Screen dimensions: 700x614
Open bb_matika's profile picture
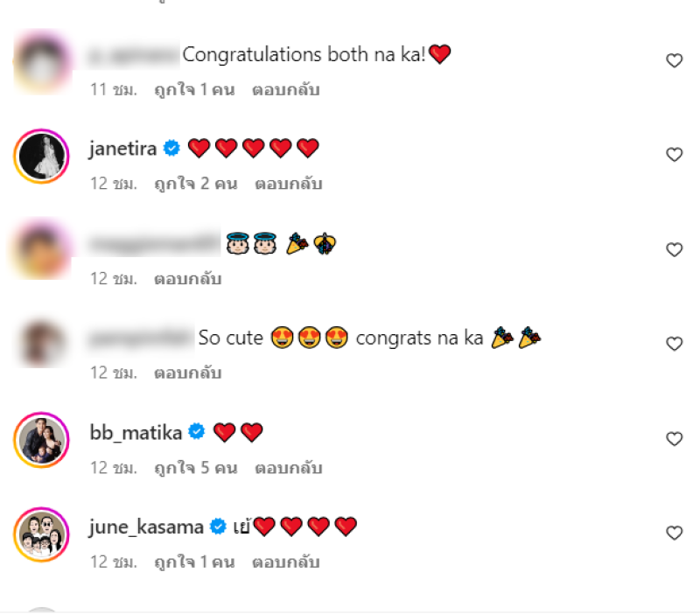pyautogui.click(x=41, y=440)
